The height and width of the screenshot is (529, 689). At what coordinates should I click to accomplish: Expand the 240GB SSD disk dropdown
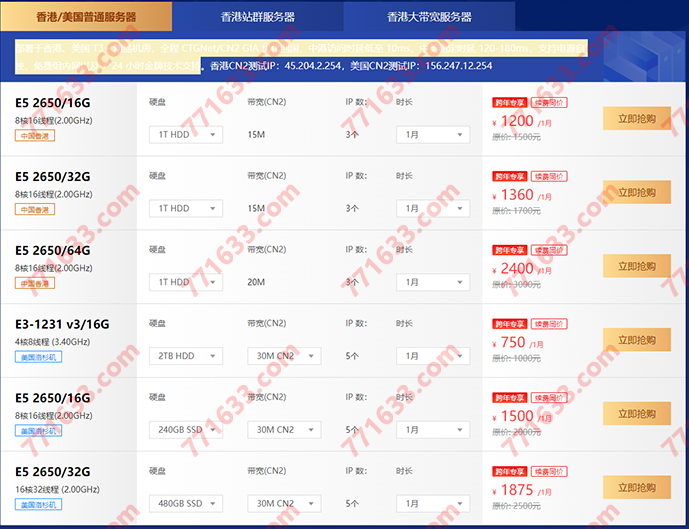click(x=186, y=430)
